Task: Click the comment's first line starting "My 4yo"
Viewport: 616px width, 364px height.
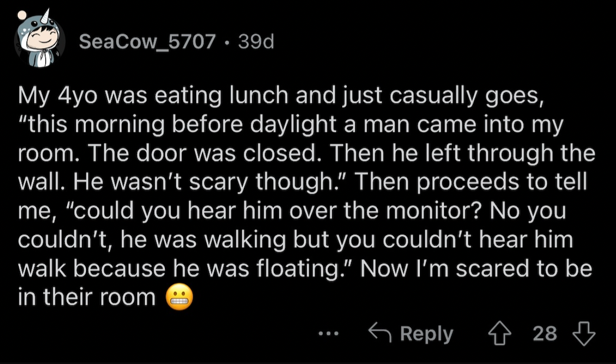Action: 281,97
